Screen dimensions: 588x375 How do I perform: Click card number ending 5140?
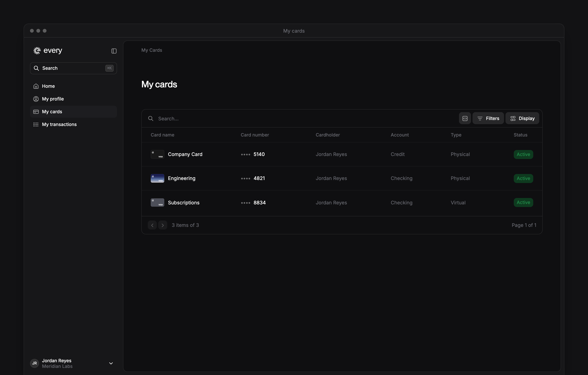coord(253,154)
